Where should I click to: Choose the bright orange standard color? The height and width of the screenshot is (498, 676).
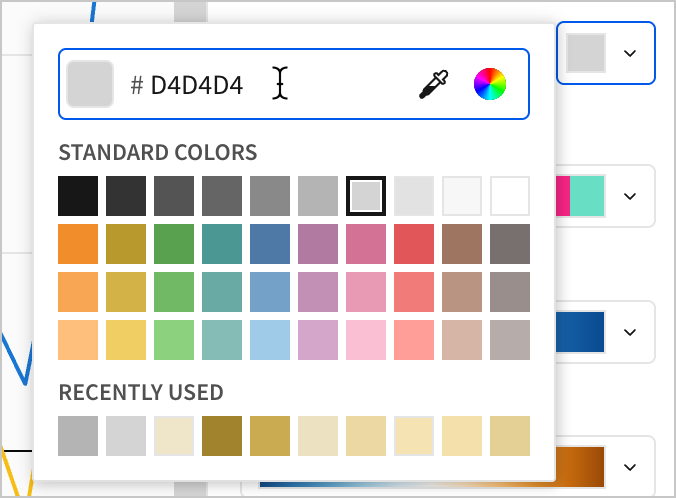[x=78, y=244]
